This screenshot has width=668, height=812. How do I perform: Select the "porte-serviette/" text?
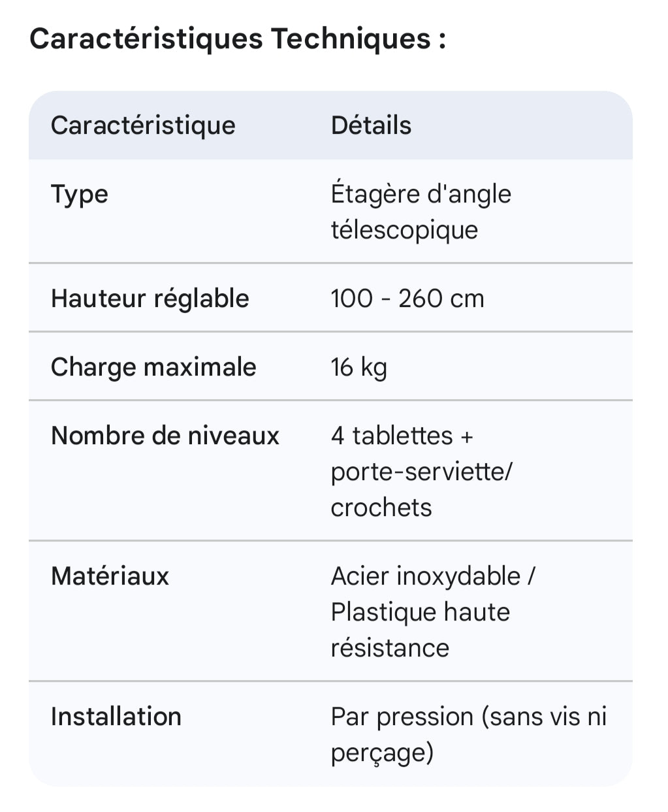pyautogui.click(x=422, y=472)
